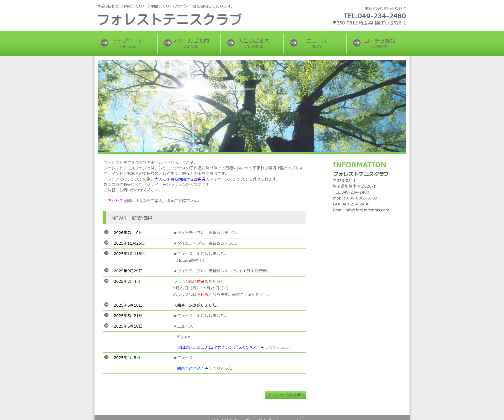Click the Miyuが news line
The height and width of the screenshot is (420, 504).
pyautogui.click(x=183, y=337)
